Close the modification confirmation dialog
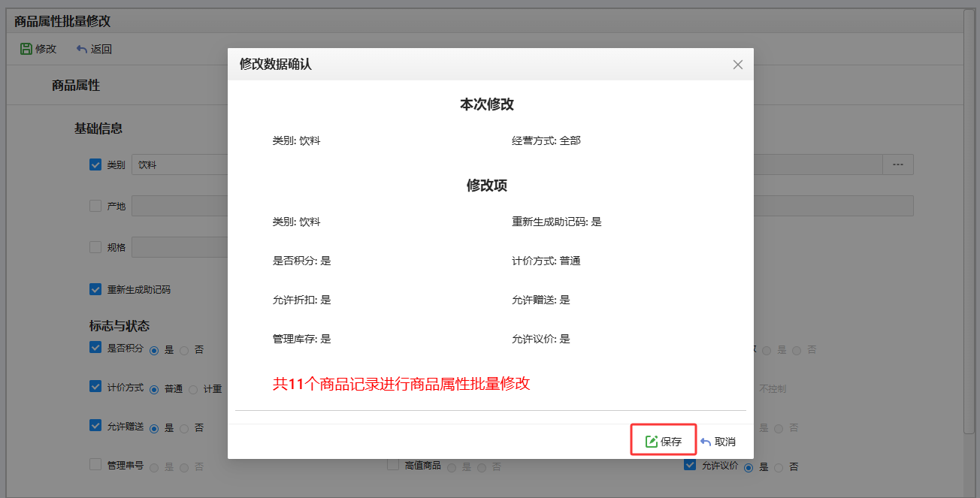The width and height of the screenshot is (980, 498). (x=737, y=65)
